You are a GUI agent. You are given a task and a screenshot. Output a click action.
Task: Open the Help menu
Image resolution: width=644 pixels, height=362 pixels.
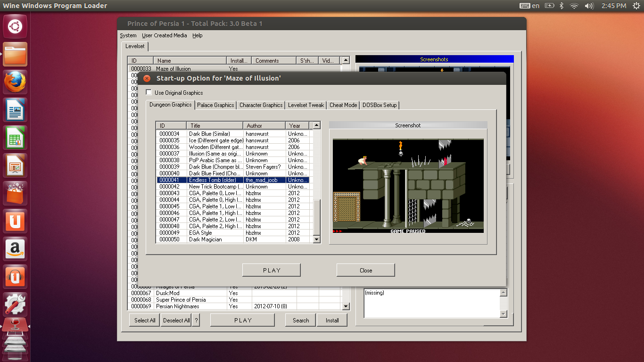point(198,35)
